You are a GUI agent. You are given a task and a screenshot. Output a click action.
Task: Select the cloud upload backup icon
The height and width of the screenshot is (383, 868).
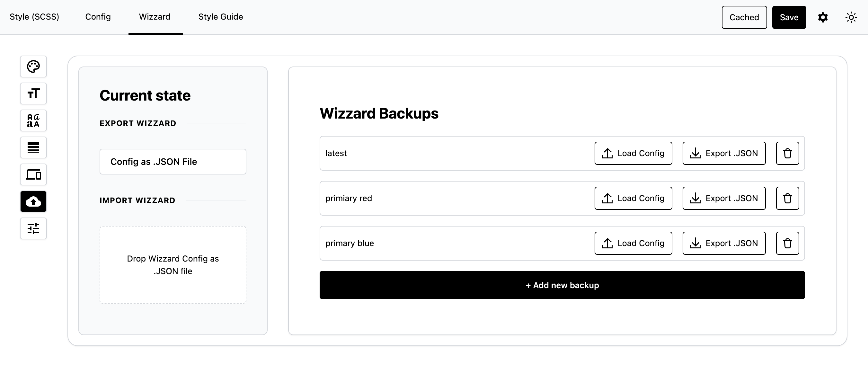33,201
